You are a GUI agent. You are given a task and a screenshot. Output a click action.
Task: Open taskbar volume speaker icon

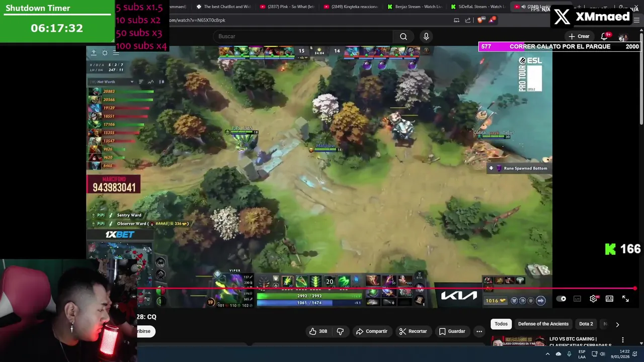[x=602, y=354]
